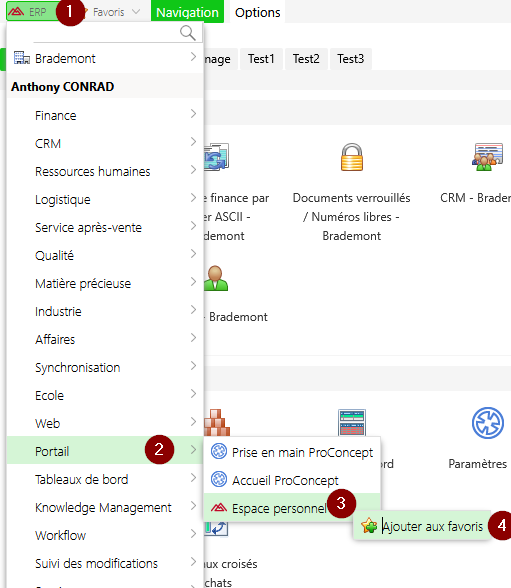Open Tableaux de bord menu item

pos(105,479)
